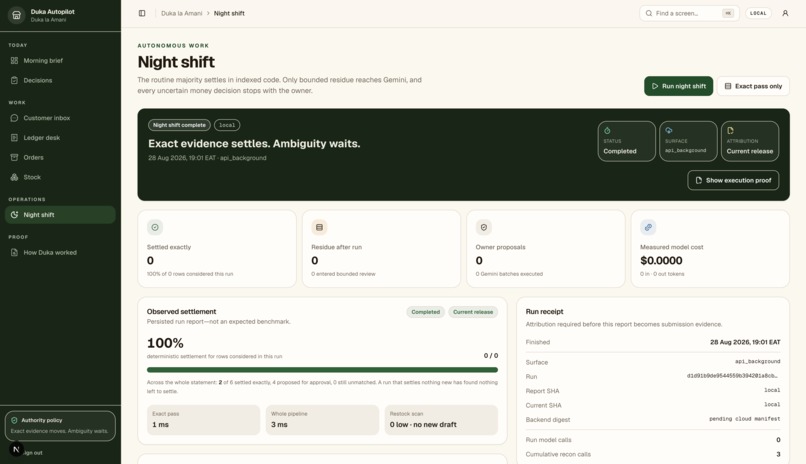Viewport: 806px width, 464px height.
Task: Click the LOCAL environment badge
Action: [758, 13]
